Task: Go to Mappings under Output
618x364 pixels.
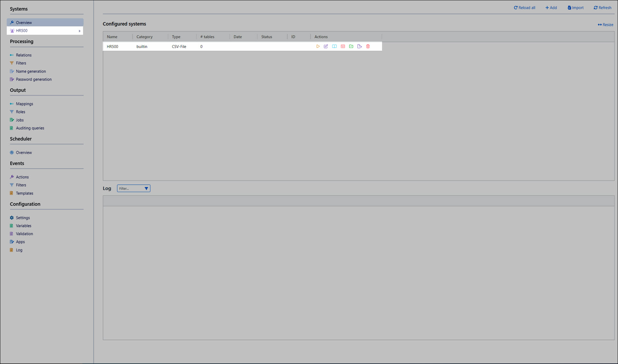Action: 24,104
